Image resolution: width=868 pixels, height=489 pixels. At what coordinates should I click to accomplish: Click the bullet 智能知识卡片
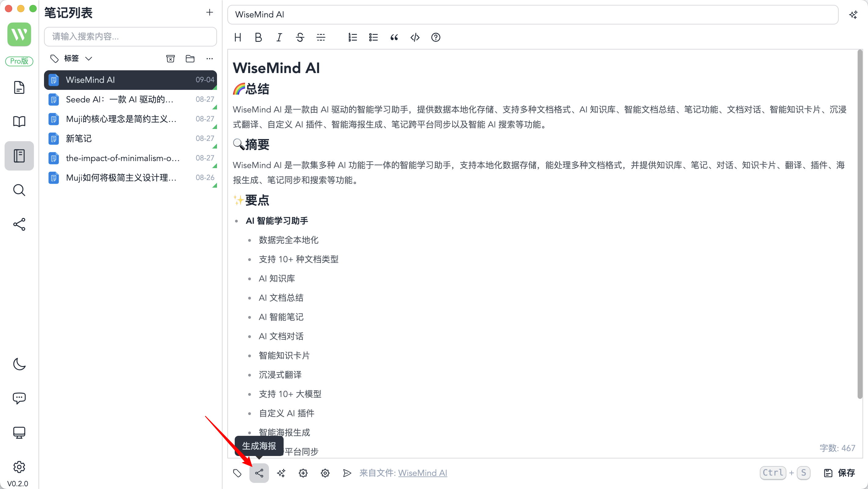click(x=284, y=355)
